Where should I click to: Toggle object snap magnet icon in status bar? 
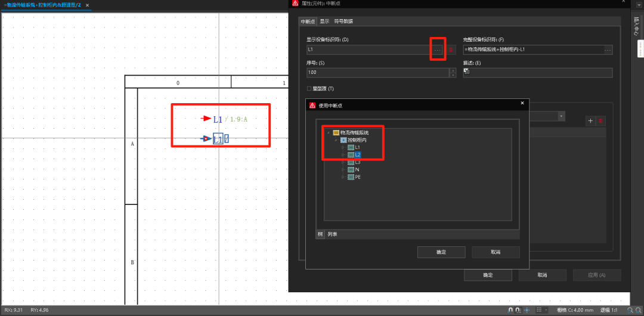tap(510, 310)
